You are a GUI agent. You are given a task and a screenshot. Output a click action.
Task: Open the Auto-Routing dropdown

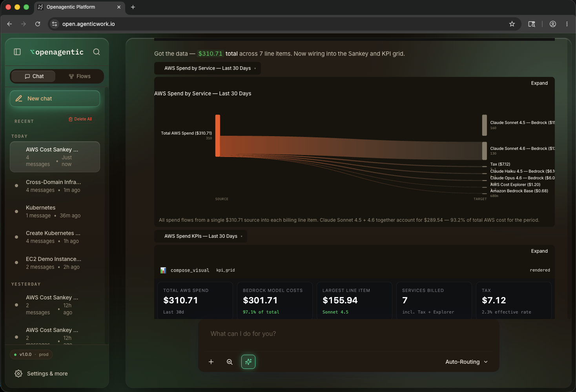pyautogui.click(x=467, y=362)
